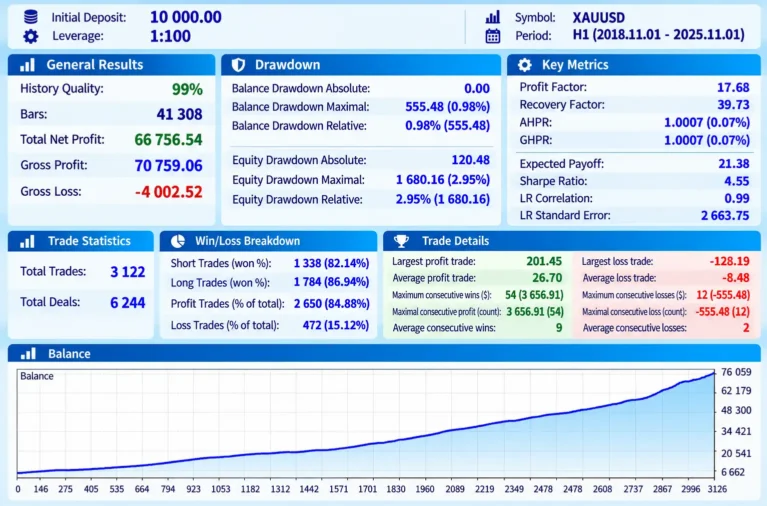Screen dimensions: 767x506
Task: Click the LR Standard Error value 2 663.75
Action: (725, 215)
